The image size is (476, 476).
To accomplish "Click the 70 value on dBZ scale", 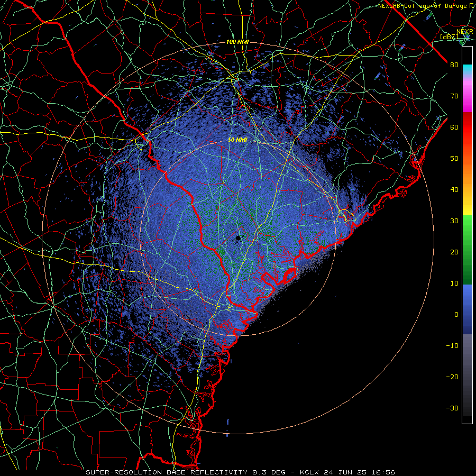I will [x=454, y=96].
